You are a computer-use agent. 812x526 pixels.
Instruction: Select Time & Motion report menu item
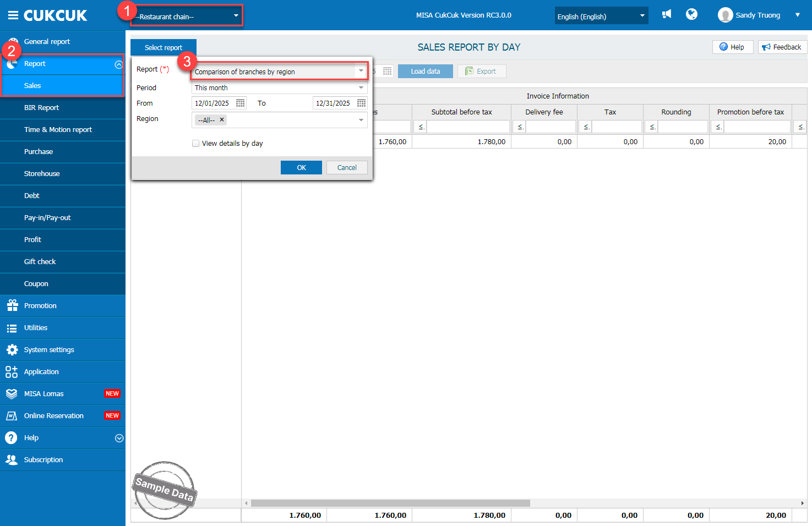coord(58,130)
